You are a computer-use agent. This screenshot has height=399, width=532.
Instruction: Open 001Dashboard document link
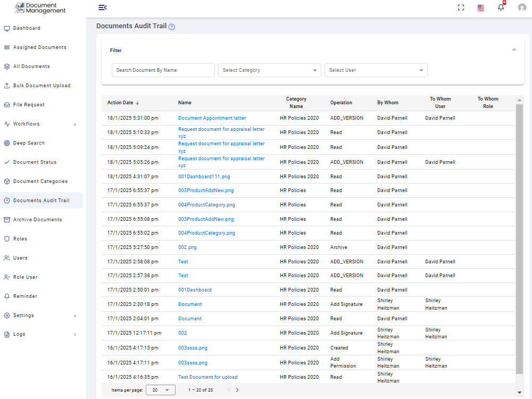pyautogui.click(x=195, y=290)
